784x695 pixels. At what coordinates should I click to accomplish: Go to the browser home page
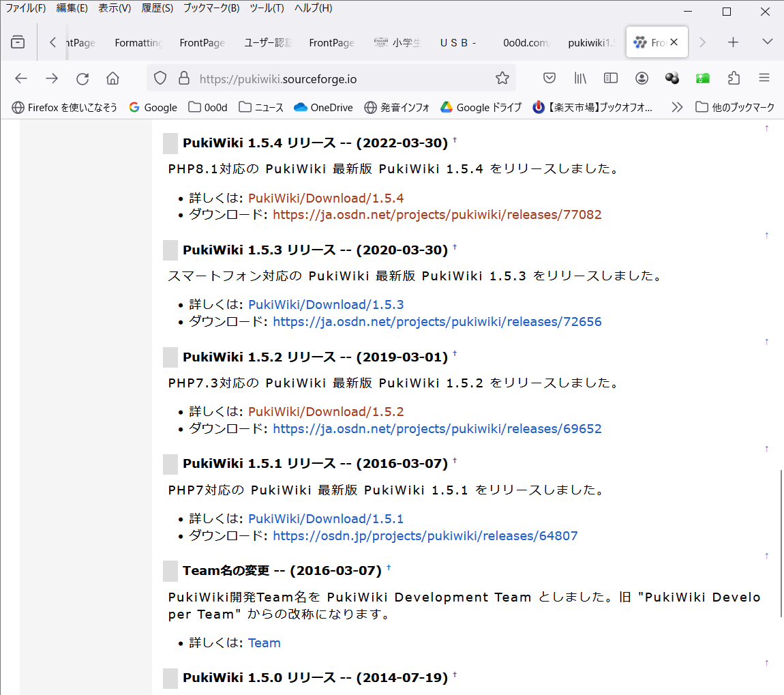112,78
